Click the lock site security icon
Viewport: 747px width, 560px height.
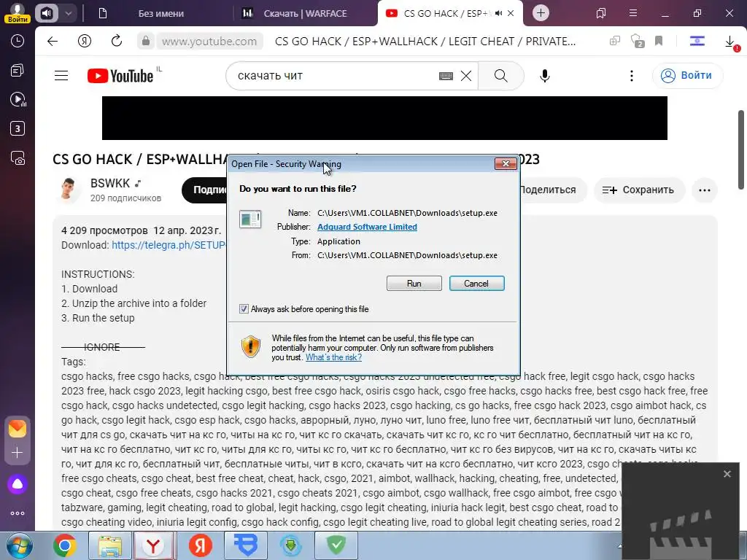pos(146,42)
